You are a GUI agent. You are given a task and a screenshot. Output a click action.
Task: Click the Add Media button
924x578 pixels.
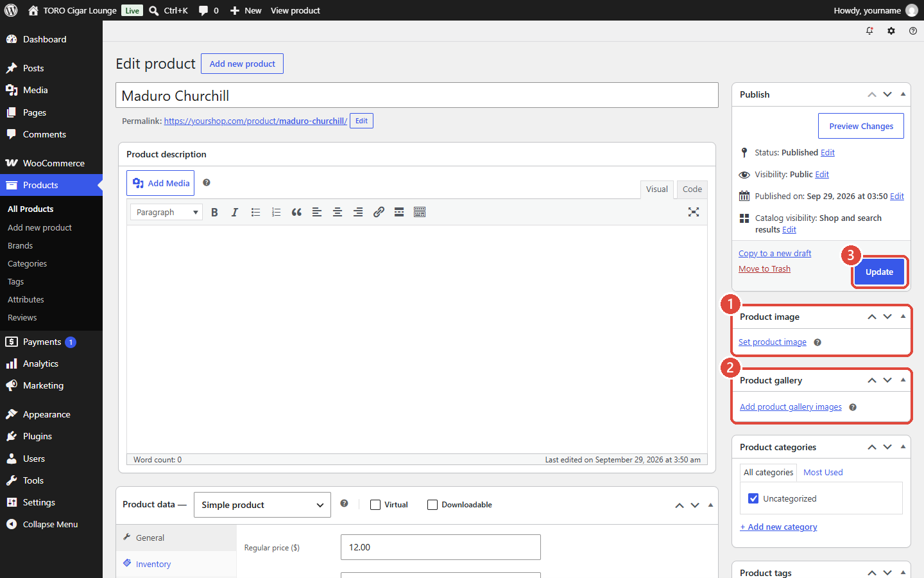tap(160, 183)
